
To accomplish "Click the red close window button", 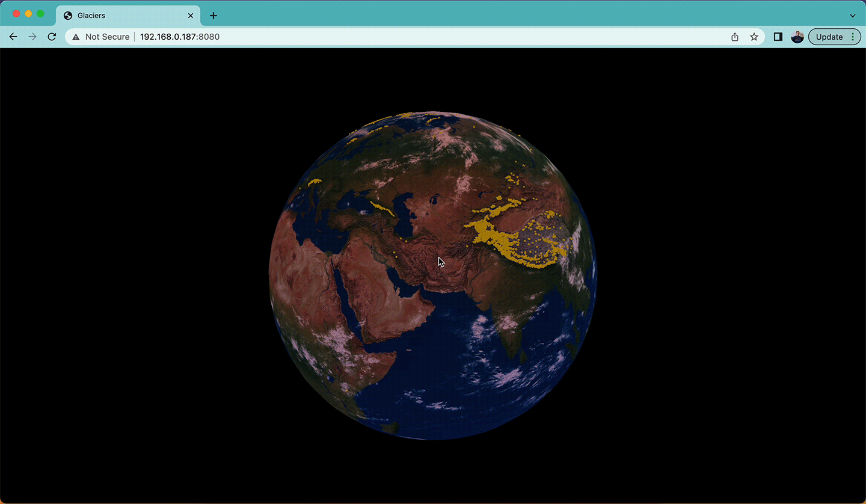I will coord(16,14).
